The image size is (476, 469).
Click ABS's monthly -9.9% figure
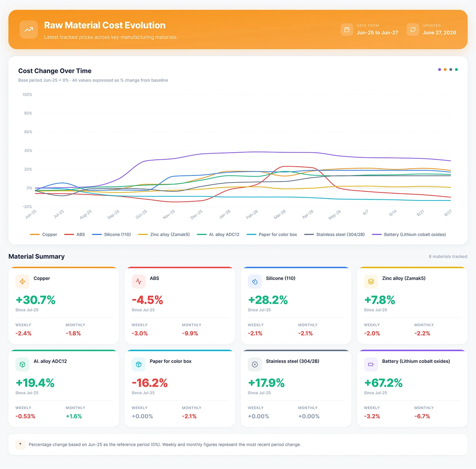click(190, 334)
